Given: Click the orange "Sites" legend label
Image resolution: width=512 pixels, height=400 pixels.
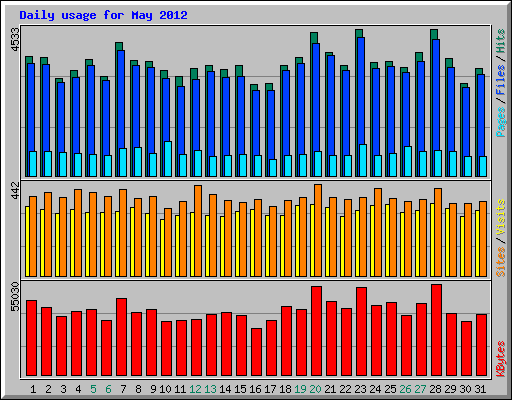Looking at the screenshot, I should 501,262.
